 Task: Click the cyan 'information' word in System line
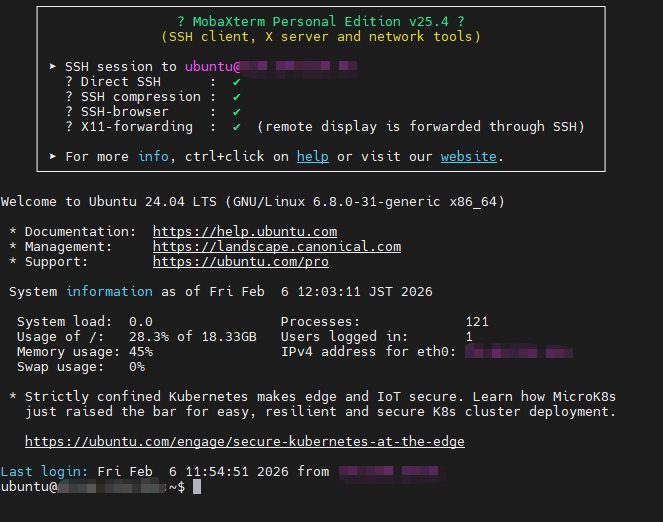pyautogui.click(x=109, y=292)
